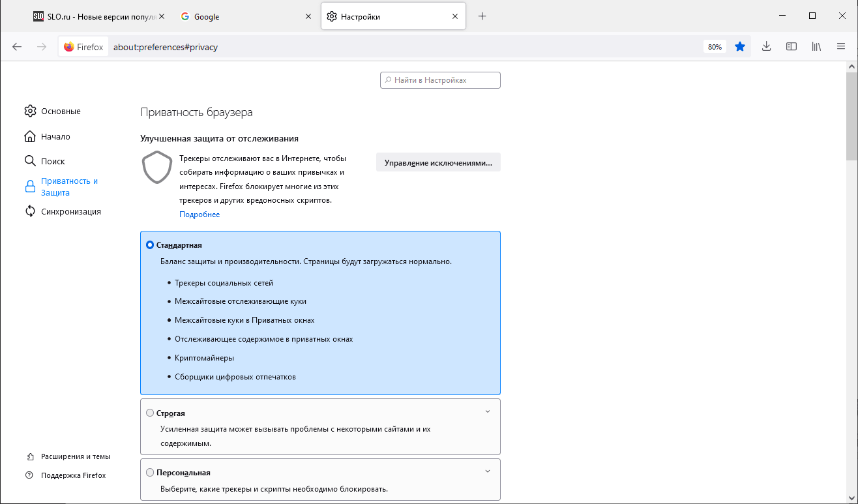Select the Строгая radio button

point(150,413)
